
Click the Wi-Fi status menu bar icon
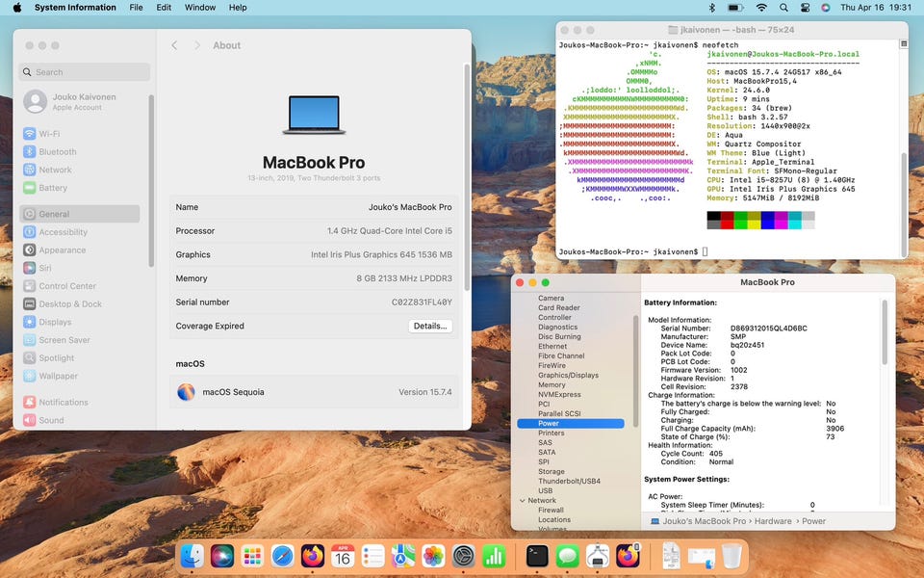click(x=761, y=8)
